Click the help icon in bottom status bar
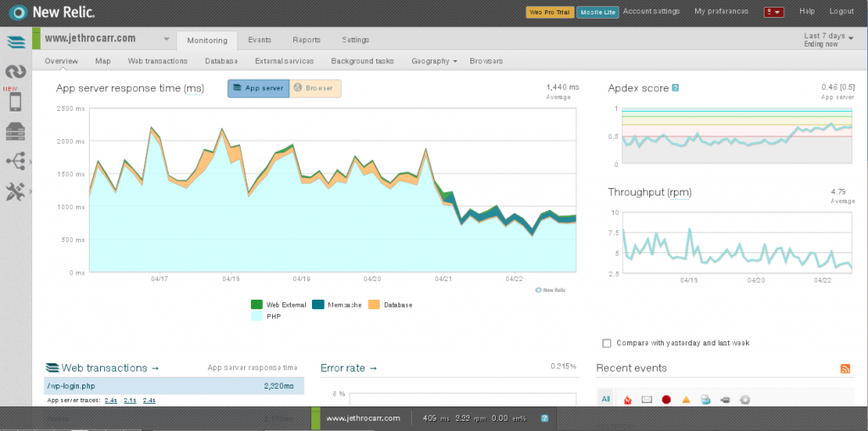This screenshot has width=868, height=431. click(545, 419)
